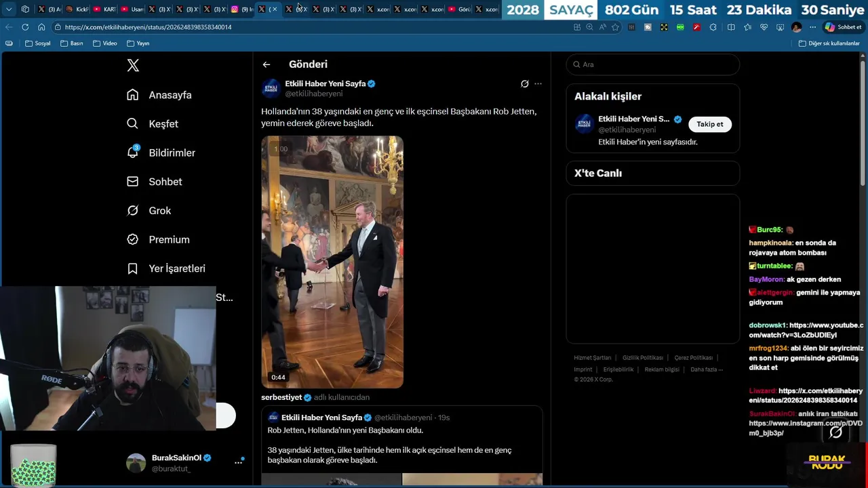The image size is (868, 488).
Task: Click @etkilihaberyeni handle on post
Action: 313,94
